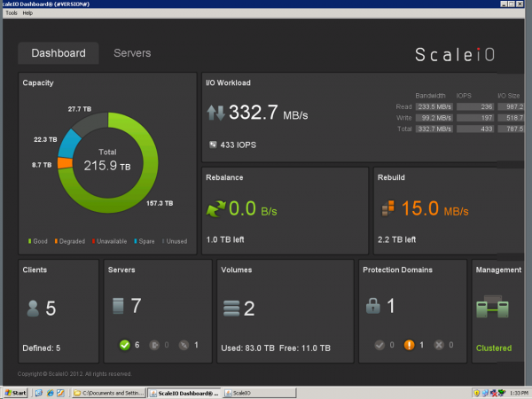Click the Used: 83.0 TB volumes text
This screenshot has height=399, width=532.
(x=247, y=348)
